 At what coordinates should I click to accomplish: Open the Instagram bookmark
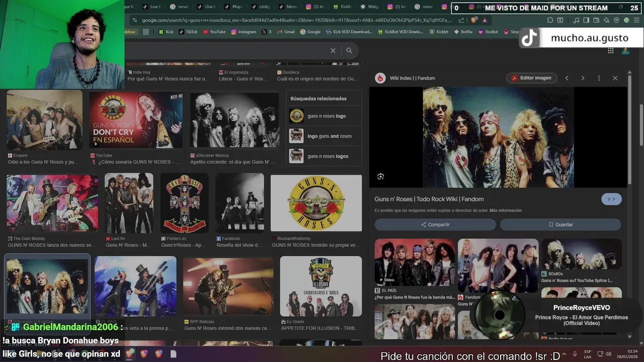244,32
